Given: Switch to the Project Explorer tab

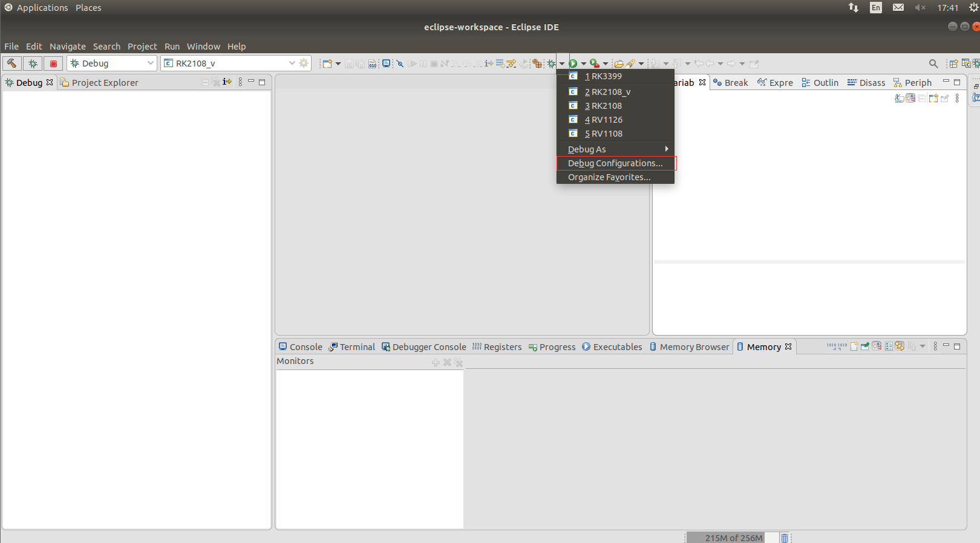Looking at the screenshot, I should coord(99,83).
